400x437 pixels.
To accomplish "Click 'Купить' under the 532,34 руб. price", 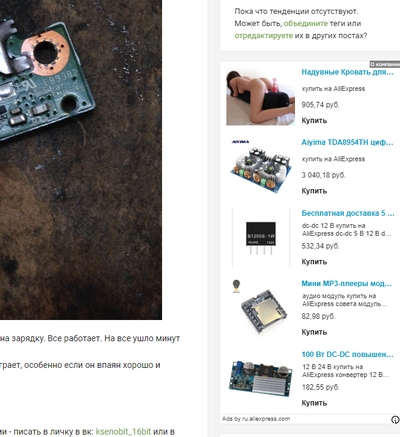I will pyautogui.click(x=314, y=262).
